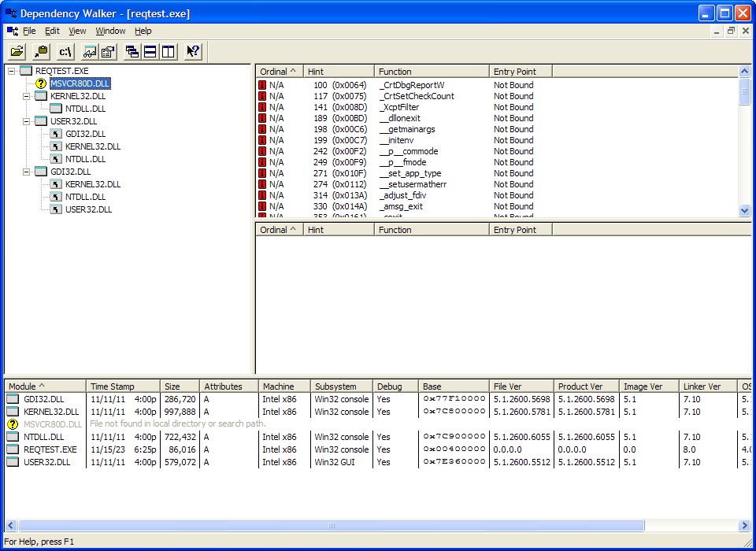This screenshot has height=551, width=756.
Task: Select NTDLL.DLL under top-level KERNEL32.DLL
Action: click(x=85, y=109)
